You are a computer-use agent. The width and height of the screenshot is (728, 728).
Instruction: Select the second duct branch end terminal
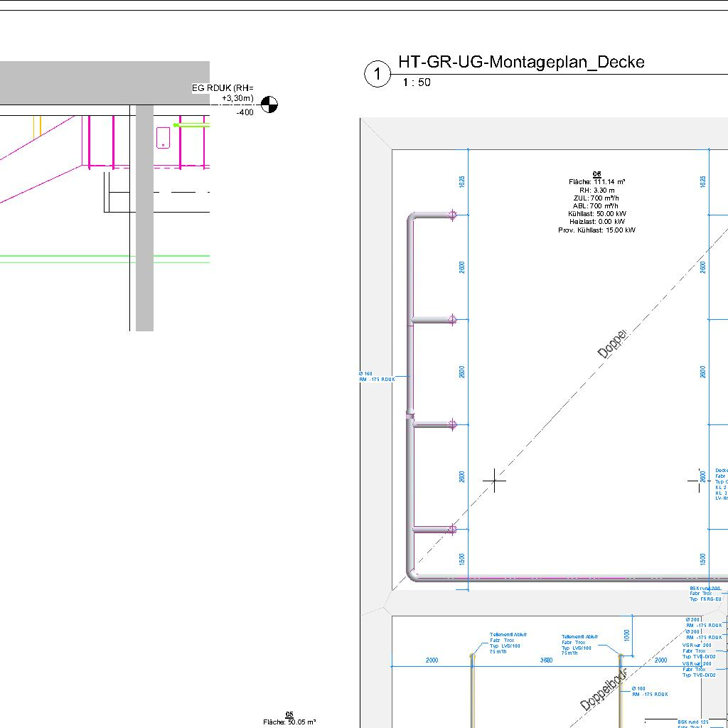point(451,320)
